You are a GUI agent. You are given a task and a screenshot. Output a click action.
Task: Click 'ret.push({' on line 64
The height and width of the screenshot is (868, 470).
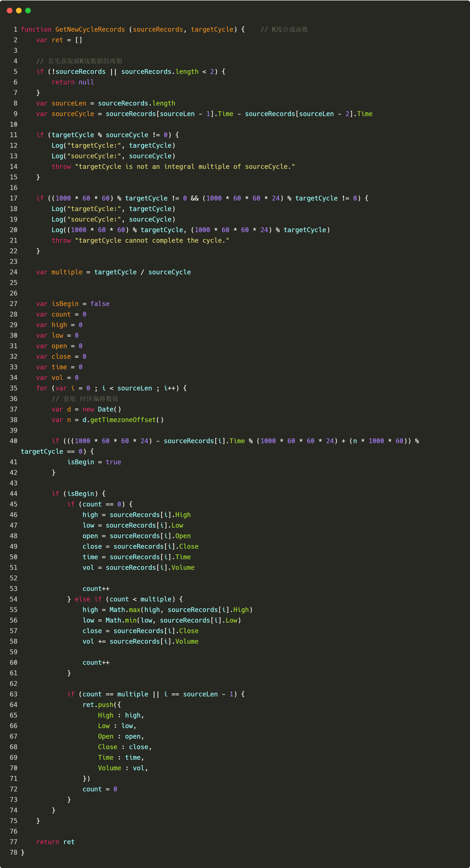102,705
